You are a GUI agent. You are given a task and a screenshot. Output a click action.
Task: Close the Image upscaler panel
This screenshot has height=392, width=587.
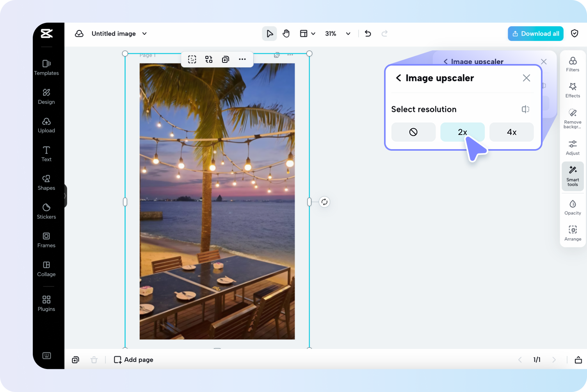527,78
